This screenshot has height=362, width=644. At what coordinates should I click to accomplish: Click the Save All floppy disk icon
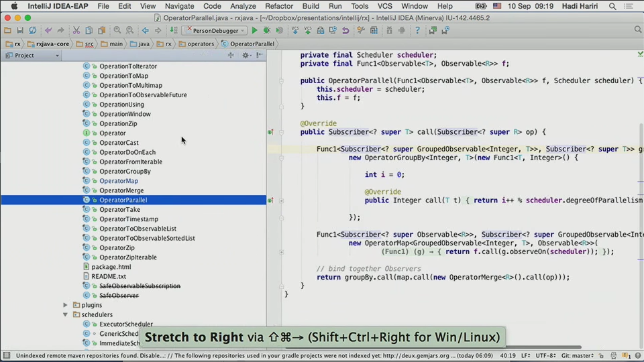coord(20,31)
